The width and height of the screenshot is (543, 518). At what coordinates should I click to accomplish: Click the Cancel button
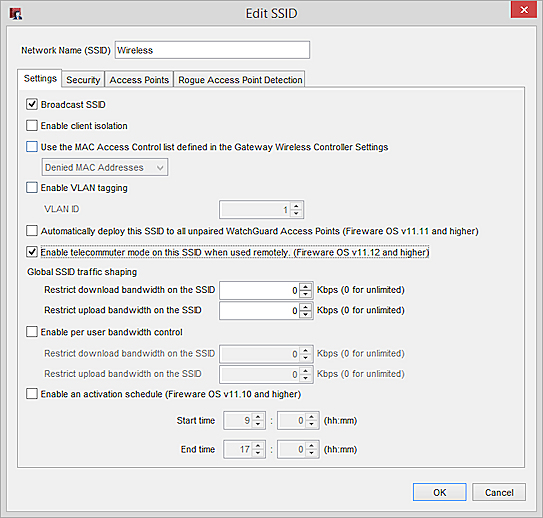coord(499,492)
